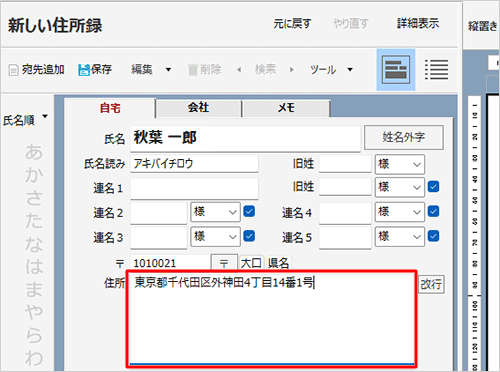
Task: Toggle the 連名2 checkbox
Action: [249, 211]
